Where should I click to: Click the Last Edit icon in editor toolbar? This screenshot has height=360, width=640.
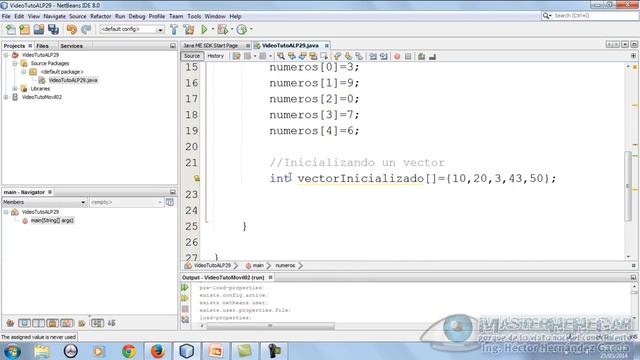click(x=237, y=56)
